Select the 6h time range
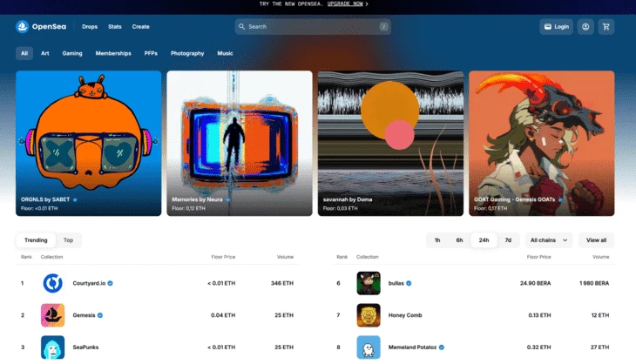This screenshot has height=364, width=636. point(459,240)
